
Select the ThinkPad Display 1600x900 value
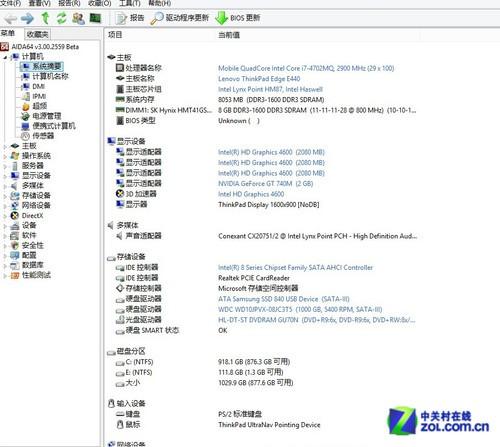pyautogui.click(x=269, y=205)
